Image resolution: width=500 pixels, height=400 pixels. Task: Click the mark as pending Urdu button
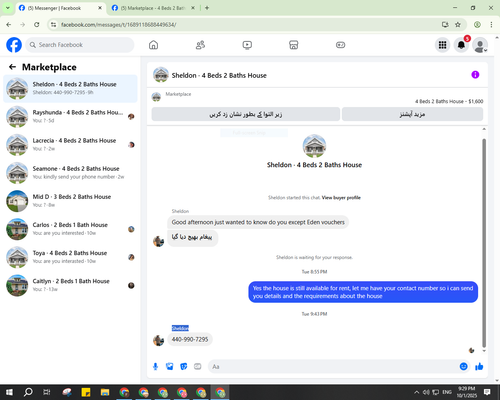[x=246, y=114]
